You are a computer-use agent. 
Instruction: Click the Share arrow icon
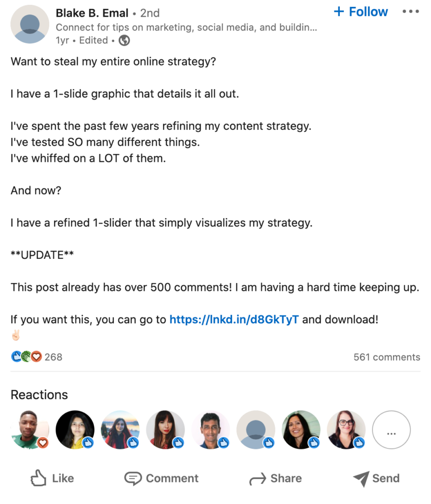coord(257,478)
